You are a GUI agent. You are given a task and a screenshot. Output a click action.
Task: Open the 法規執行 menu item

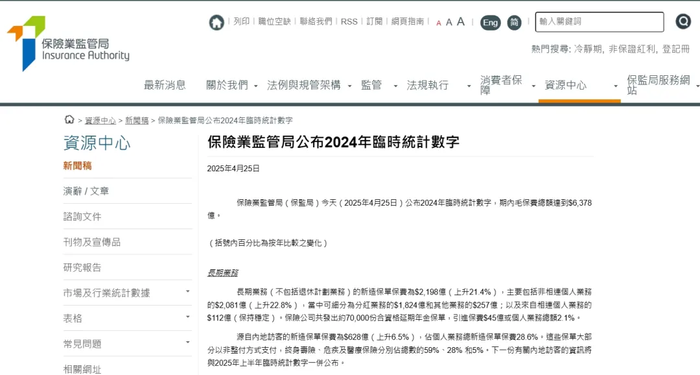427,85
